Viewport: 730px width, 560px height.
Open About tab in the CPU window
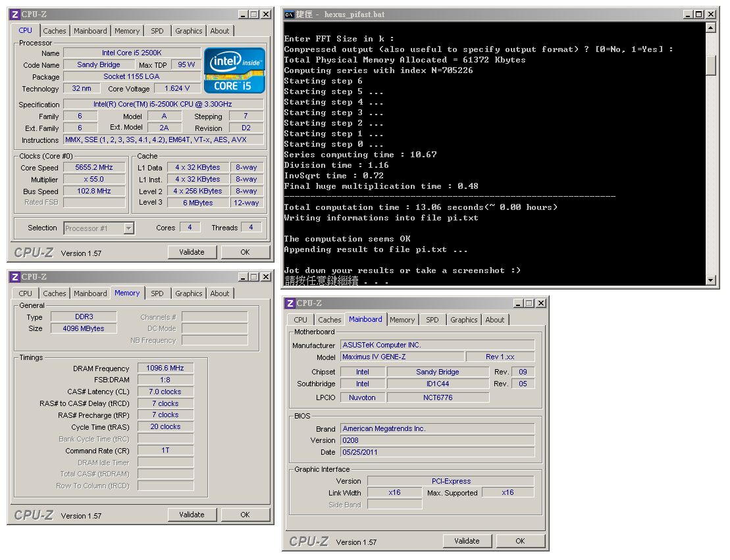[220, 31]
